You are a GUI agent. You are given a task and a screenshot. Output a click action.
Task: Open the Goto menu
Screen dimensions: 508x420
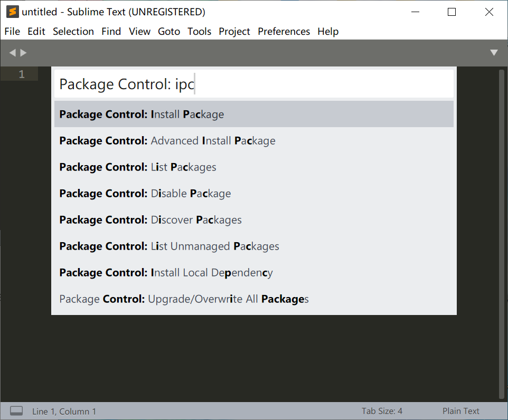pos(169,31)
